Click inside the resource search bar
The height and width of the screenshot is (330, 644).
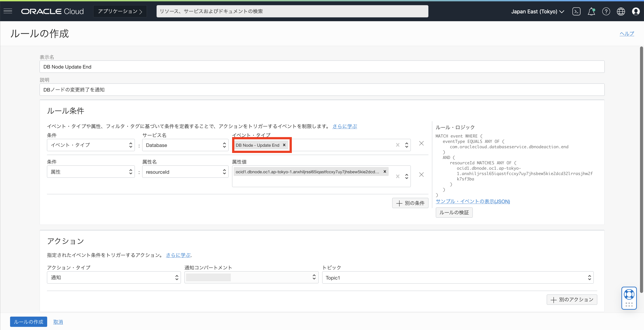tap(292, 11)
